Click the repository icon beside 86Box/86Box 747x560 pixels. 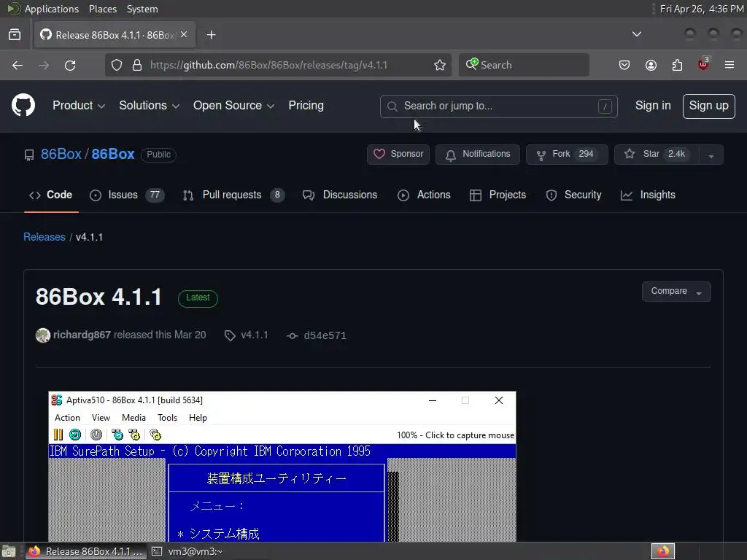pyautogui.click(x=29, y=155)
